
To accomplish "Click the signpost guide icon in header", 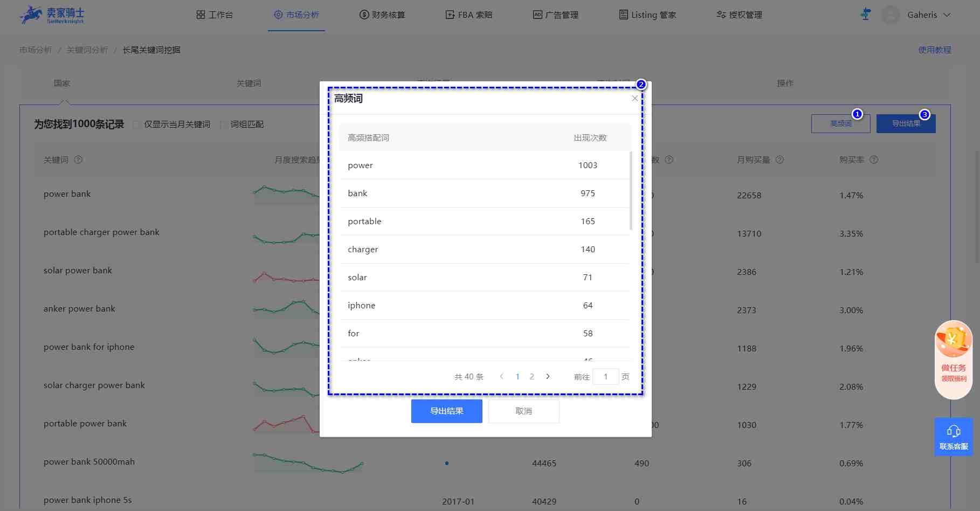I will pos(865,14).
